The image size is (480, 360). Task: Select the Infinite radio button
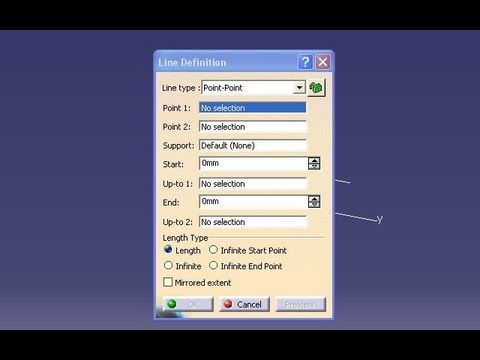click(168, 265)
